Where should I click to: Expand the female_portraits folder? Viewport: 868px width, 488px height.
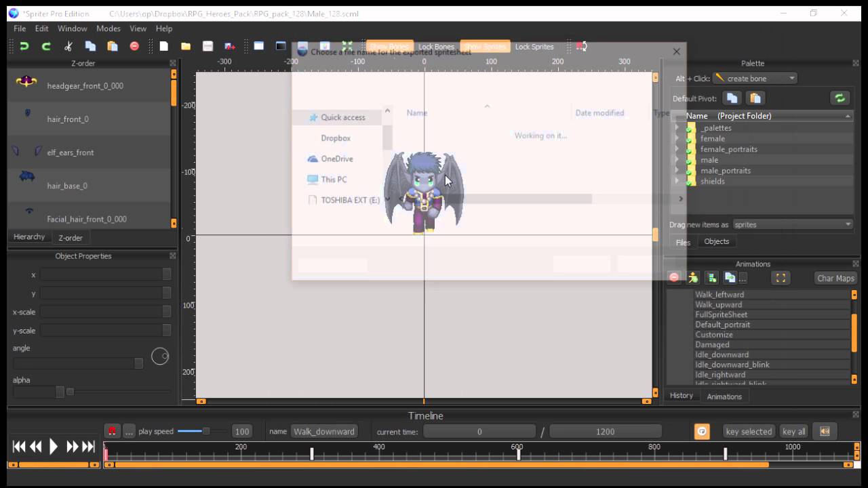tap(677, 149)
